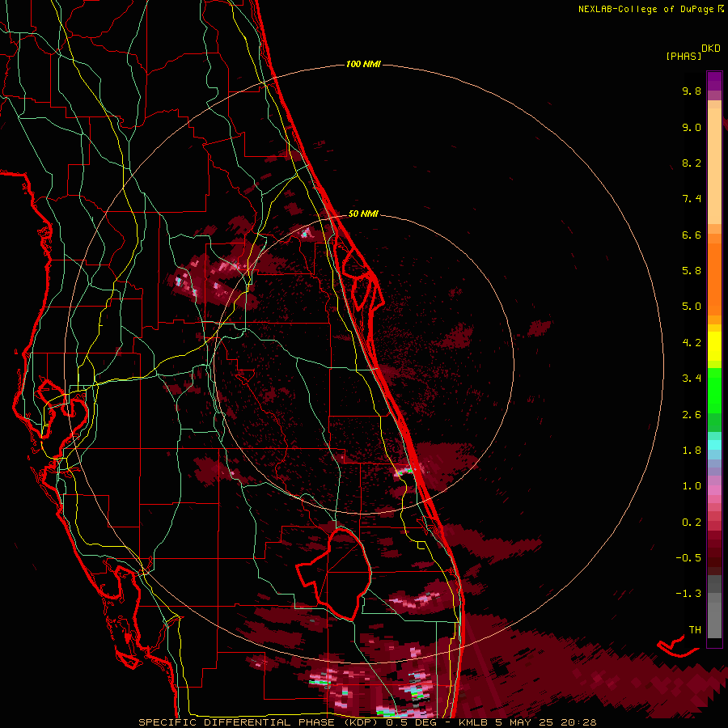Click the 50 NMI range ring label
Screen dimensions: 728x728
[x=363, y=214]
